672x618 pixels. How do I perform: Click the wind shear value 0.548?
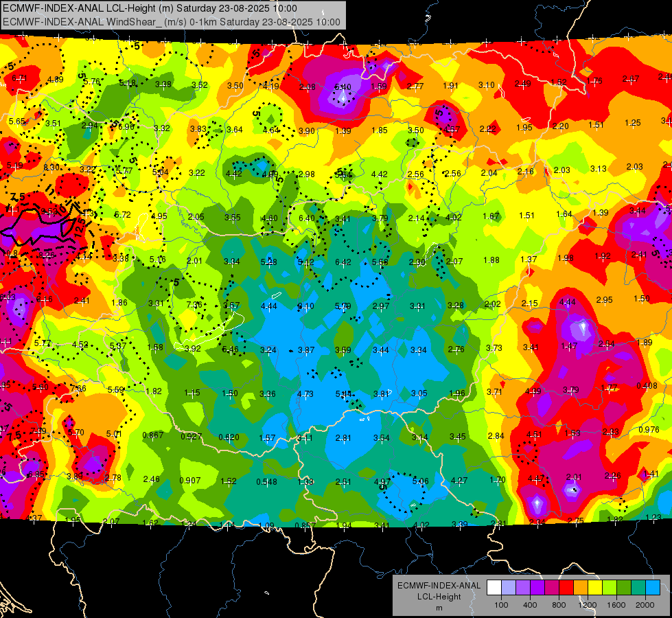tap(266, 482)
